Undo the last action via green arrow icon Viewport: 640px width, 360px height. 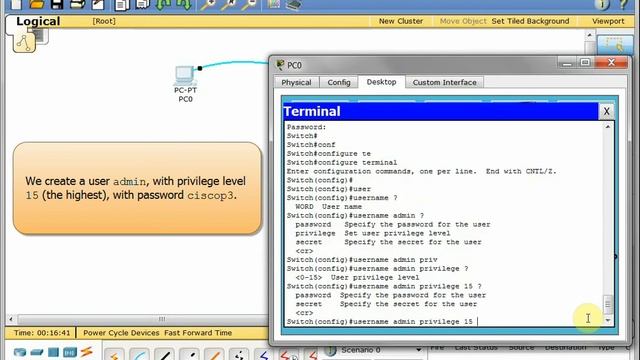pos(163,4)
